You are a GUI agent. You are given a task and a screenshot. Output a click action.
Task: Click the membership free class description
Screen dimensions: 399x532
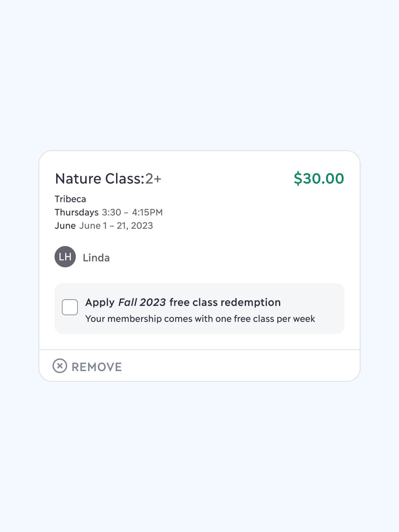200,319
